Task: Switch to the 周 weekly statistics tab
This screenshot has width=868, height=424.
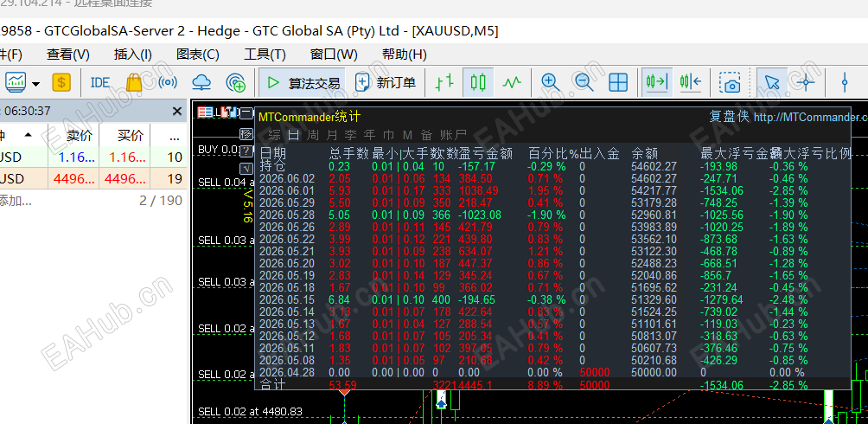Action: 312,135
